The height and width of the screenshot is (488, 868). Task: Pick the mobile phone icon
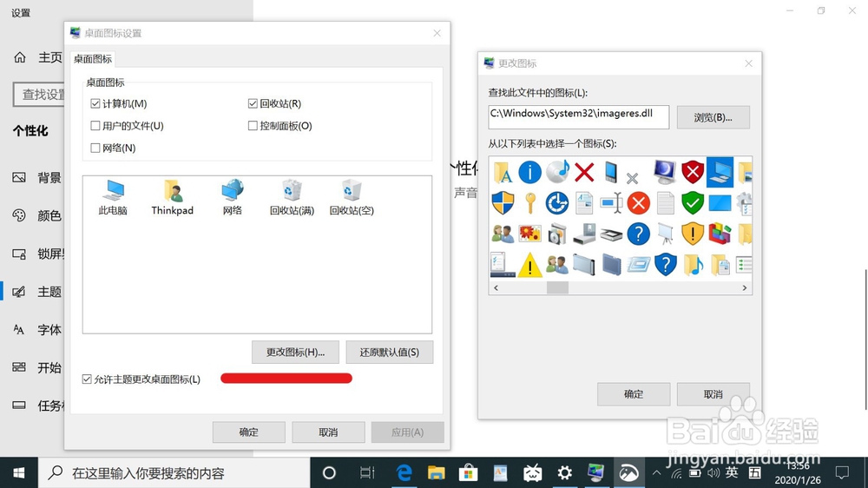tap(611, 172)
